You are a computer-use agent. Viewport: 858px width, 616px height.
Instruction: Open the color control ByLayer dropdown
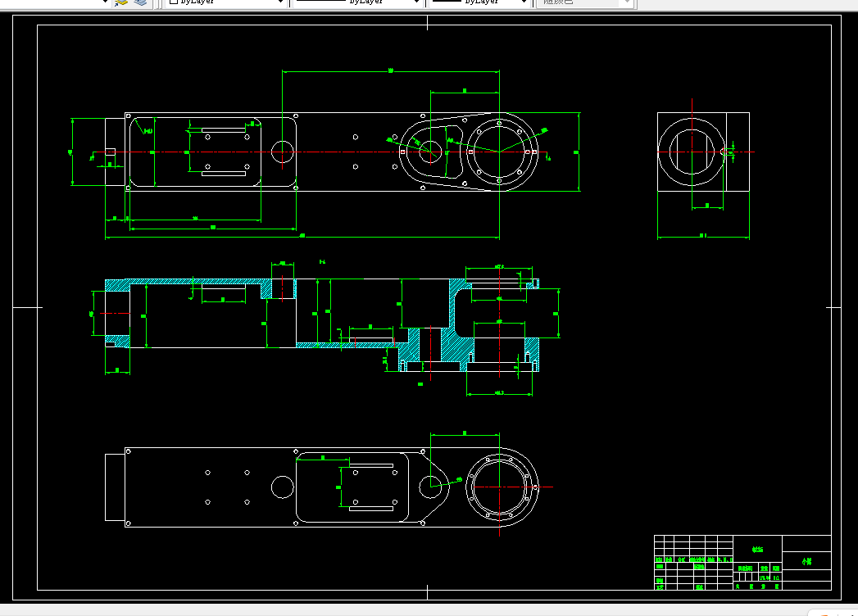tap(226, 2)
